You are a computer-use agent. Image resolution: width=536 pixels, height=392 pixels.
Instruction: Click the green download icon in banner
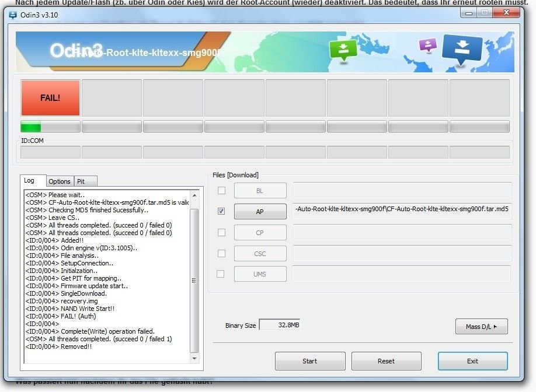click(x=343, y=49)
